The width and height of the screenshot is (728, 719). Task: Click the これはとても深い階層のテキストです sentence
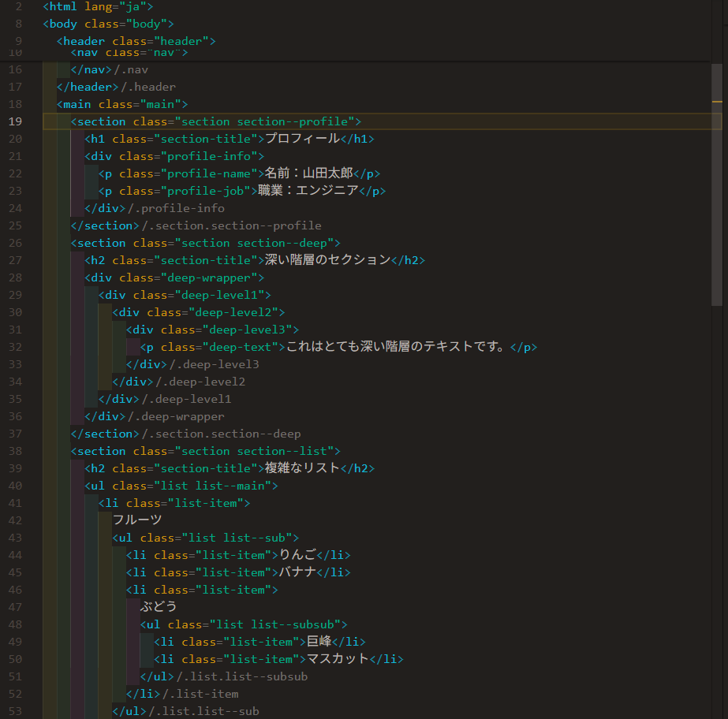(394, 347)
